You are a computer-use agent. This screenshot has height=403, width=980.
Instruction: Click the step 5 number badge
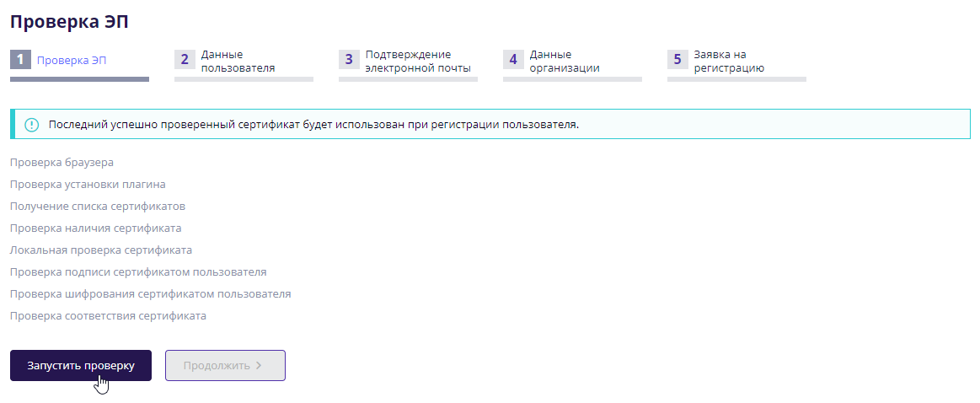(x=677, y=60)
